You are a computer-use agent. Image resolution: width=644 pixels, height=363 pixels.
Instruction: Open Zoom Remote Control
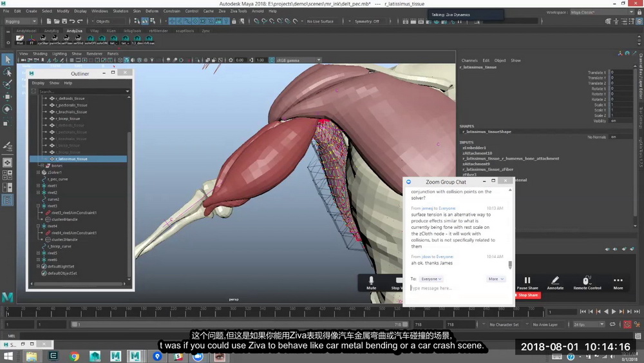click(x=587, y=283)
